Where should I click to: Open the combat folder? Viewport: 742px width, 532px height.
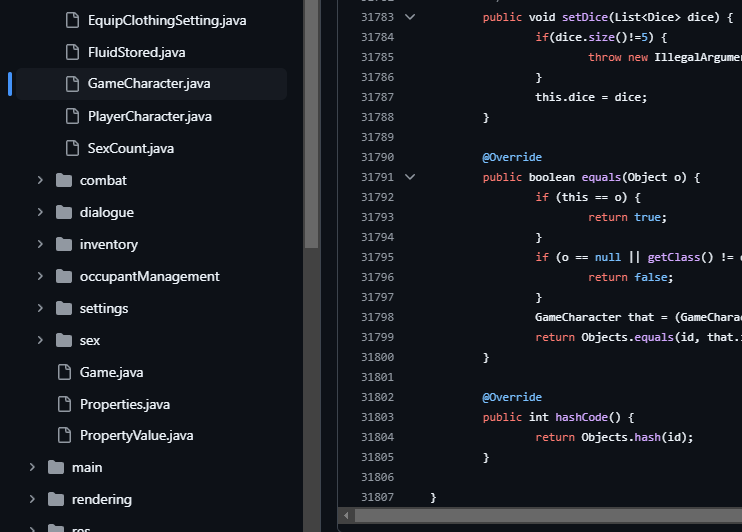click(103, 180)
